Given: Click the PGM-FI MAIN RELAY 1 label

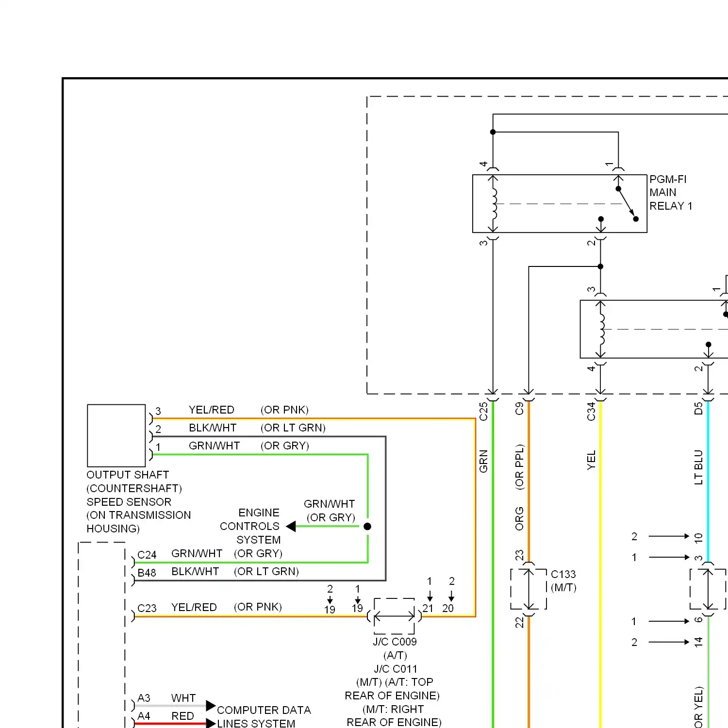Looking at the screenshot, I should 671,193.
